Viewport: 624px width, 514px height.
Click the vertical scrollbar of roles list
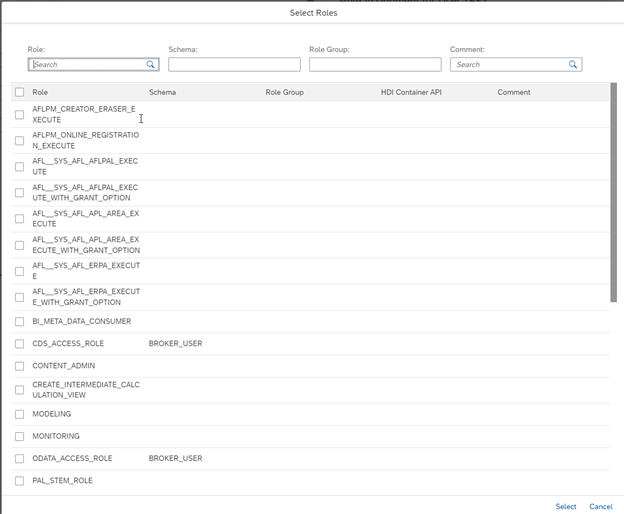pos(614,192)
